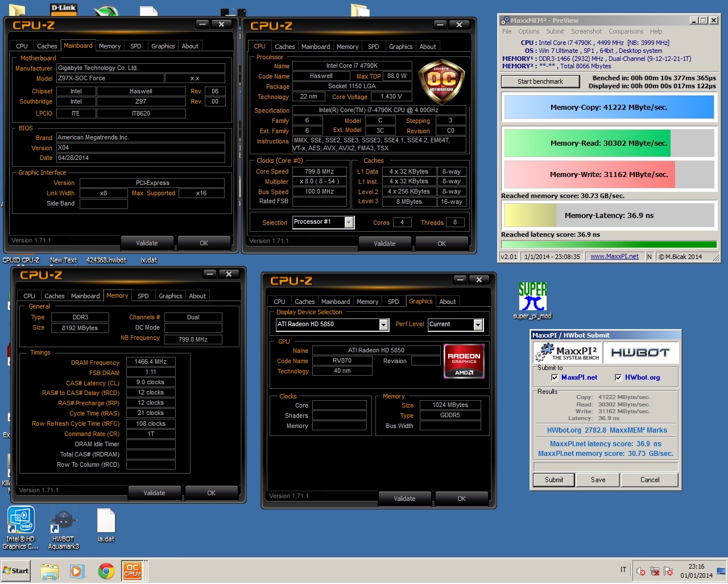Click the Memory-Write result bar
The height and width of the screenshot is (584, 728).
(x=609, y=175)
